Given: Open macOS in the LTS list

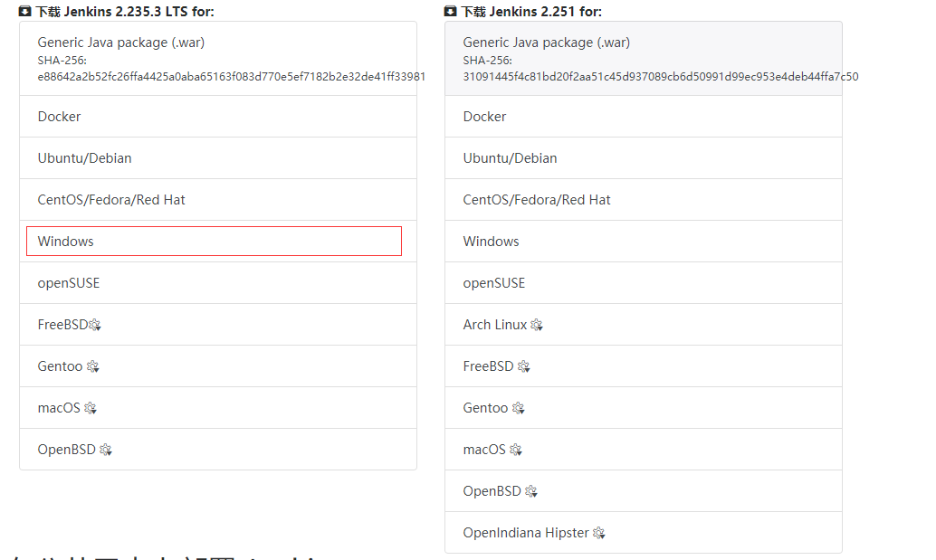Looking at the screenshot, I should 218,408.
